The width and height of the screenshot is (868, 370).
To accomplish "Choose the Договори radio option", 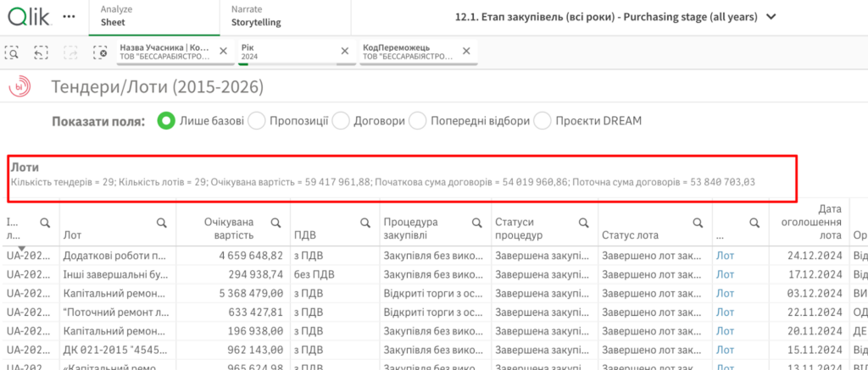I will (341, 121).
